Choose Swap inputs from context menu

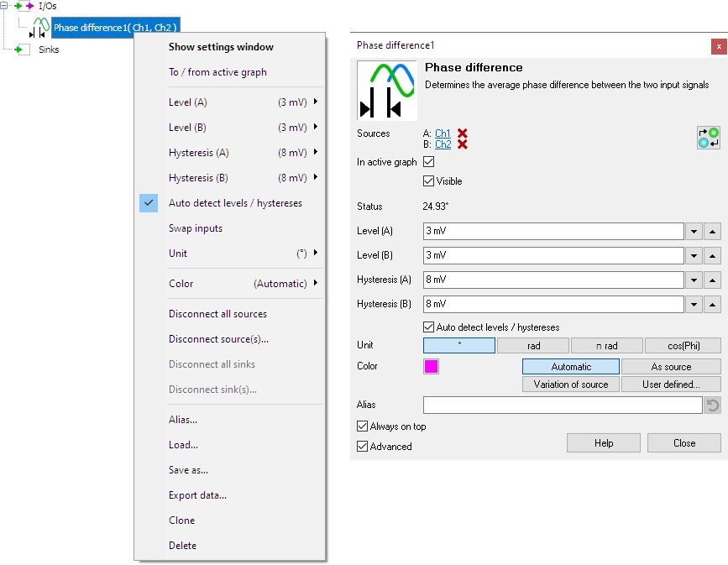196,228
